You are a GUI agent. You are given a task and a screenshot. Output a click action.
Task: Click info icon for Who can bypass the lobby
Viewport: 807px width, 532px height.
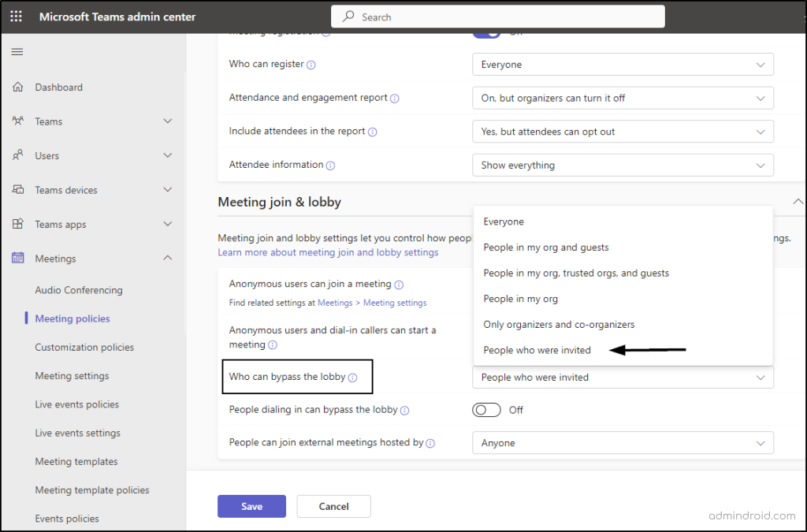coord(353,378)
